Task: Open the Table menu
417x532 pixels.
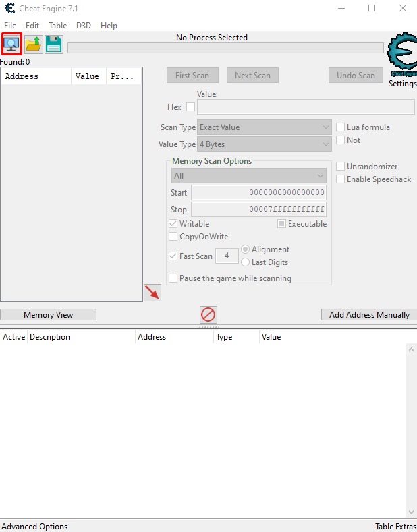Action: pos(57,26)
